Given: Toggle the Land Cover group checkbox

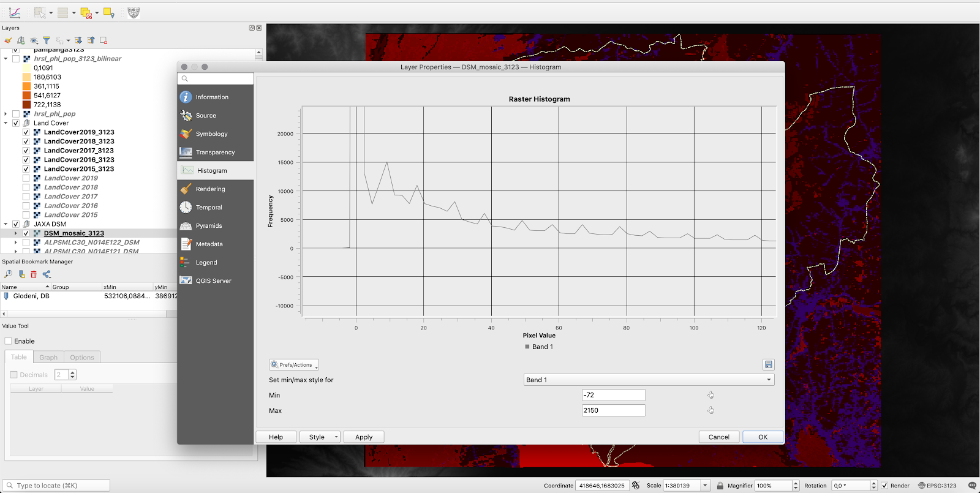Looking at the screenshot, I should (x=16, y=123).
